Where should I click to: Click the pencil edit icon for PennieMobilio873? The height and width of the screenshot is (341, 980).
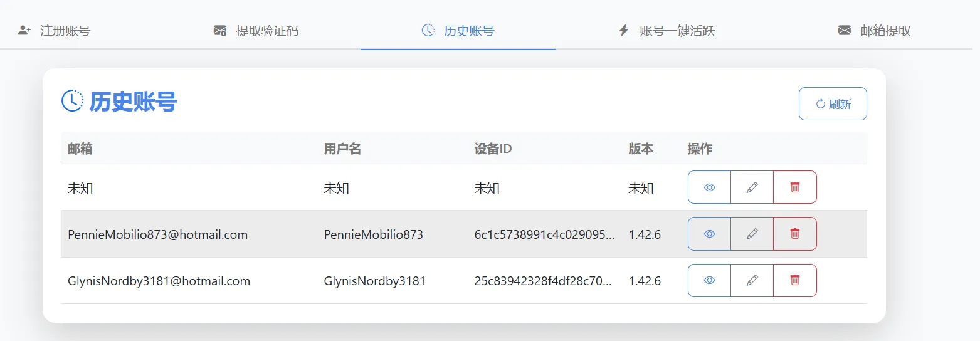(x=752, y=234)
